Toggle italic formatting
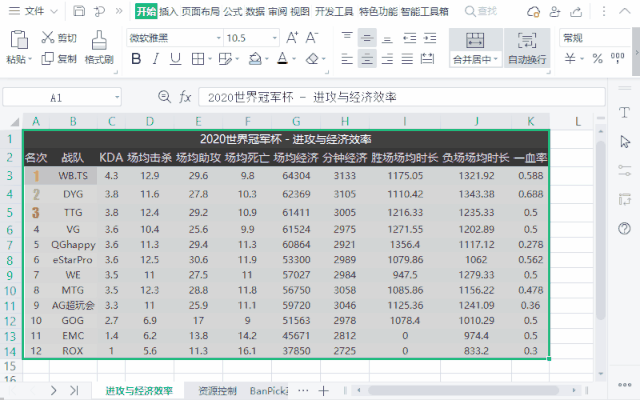Image resolution: width=640 pixels, height=400 pixels. coord(156,59)
